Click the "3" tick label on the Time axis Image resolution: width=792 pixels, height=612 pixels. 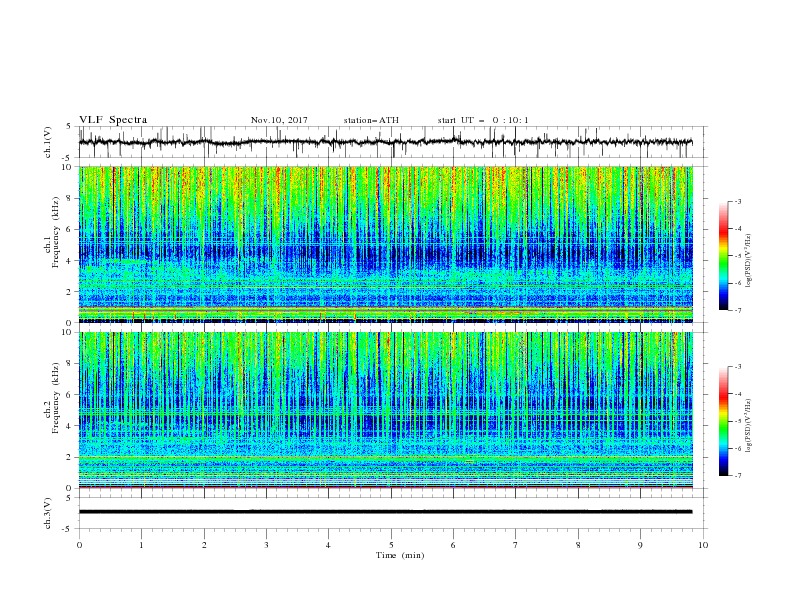tap(266, 545)
